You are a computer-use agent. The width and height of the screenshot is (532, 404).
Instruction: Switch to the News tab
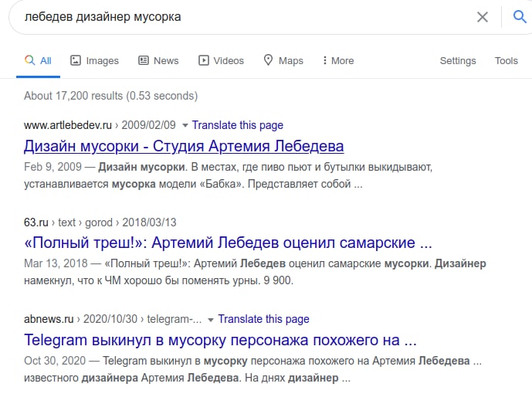coord(158,61)
